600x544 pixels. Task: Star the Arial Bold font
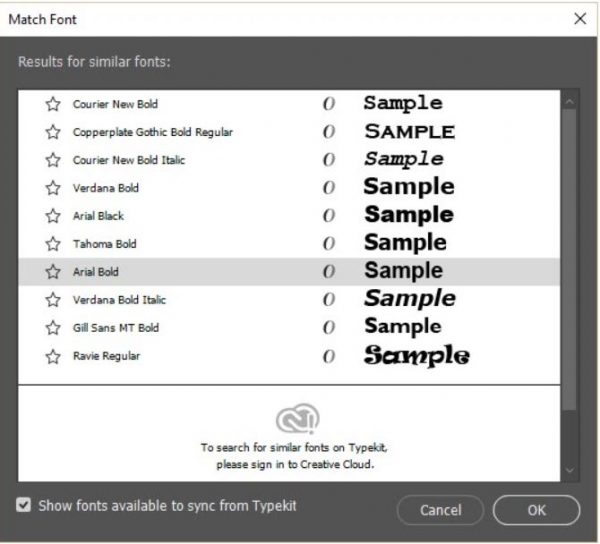(53, 272)
